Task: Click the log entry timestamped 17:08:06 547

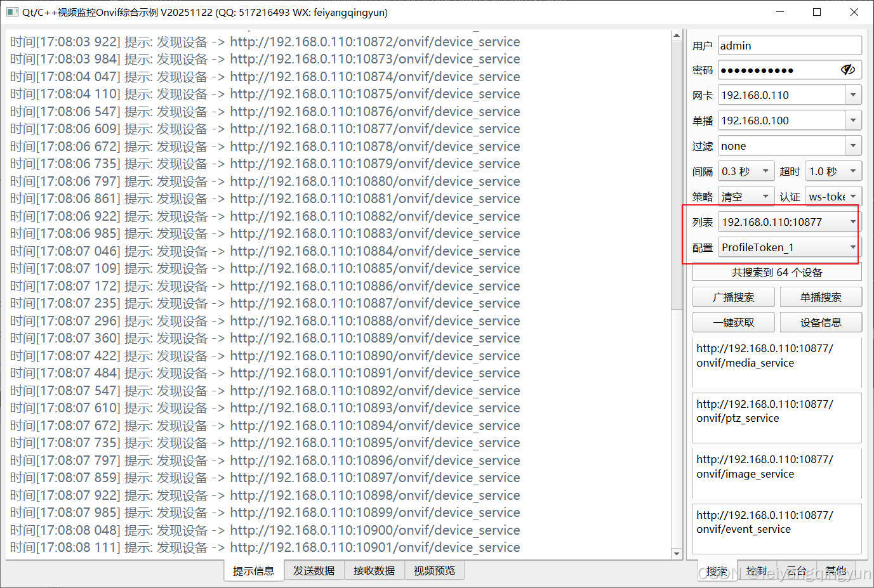Action: (265, 112)
